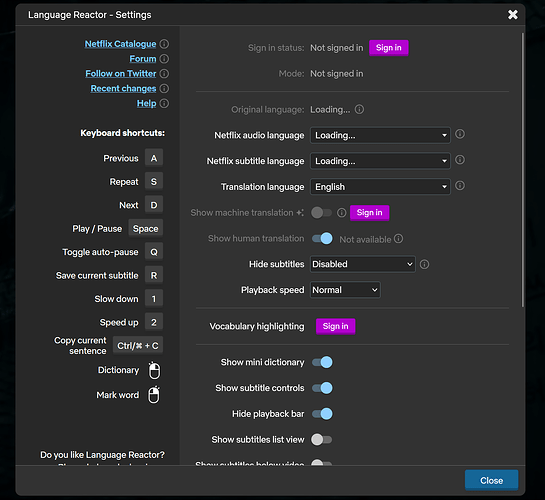
Task: Open Hide subtitles dropdown
Action: pos(363,264)
